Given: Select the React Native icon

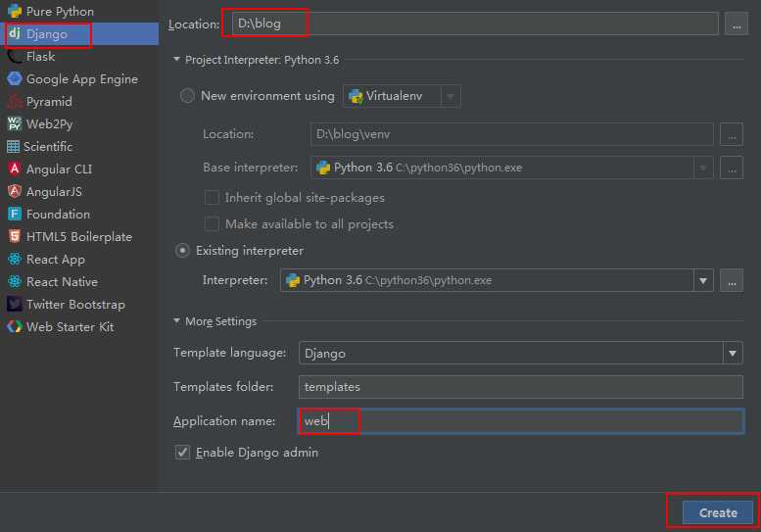Looking at the screenshot, I should 15,281.
